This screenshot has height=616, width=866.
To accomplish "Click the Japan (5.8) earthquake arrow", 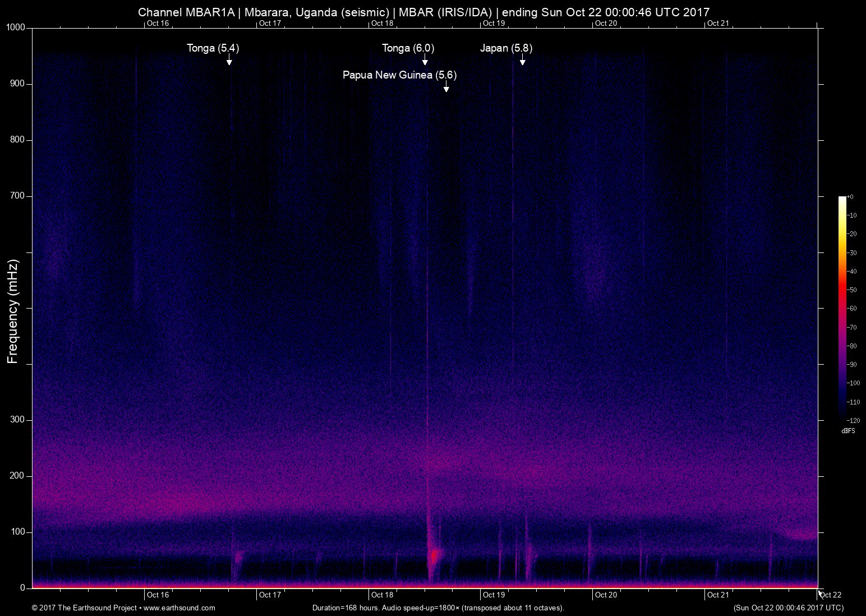I will pyautogui.click(x=523, y=62).
